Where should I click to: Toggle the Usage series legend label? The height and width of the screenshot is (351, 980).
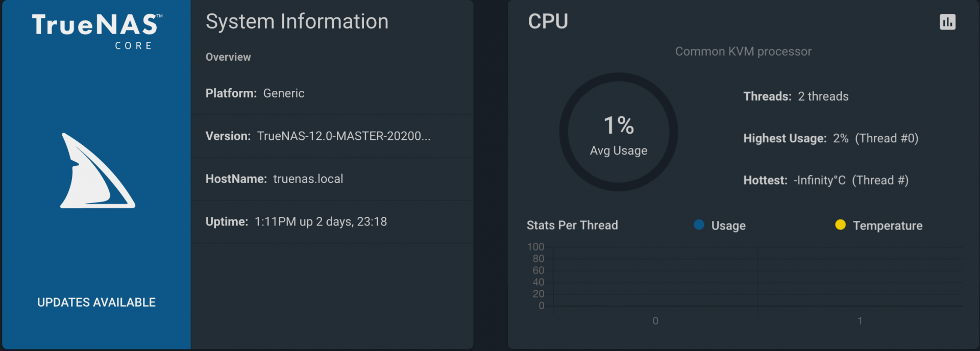(728, 225)
